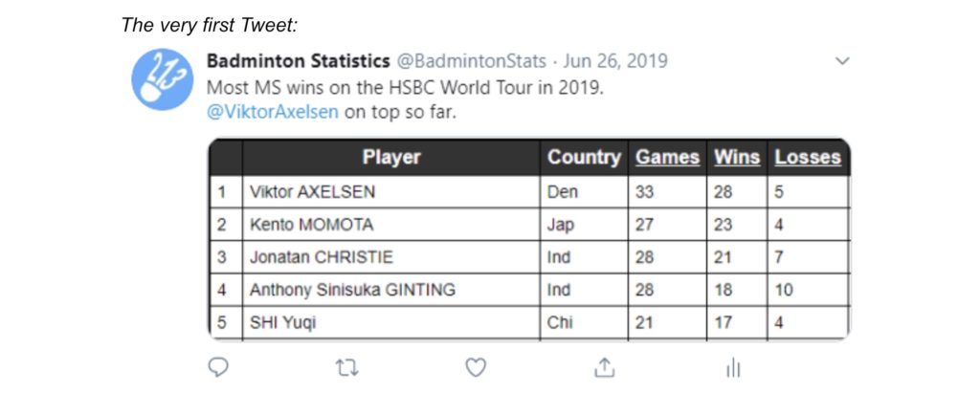980x393 pixels.
Task: Like the tweet with heart icon
Action: click(x=476, y=367)
